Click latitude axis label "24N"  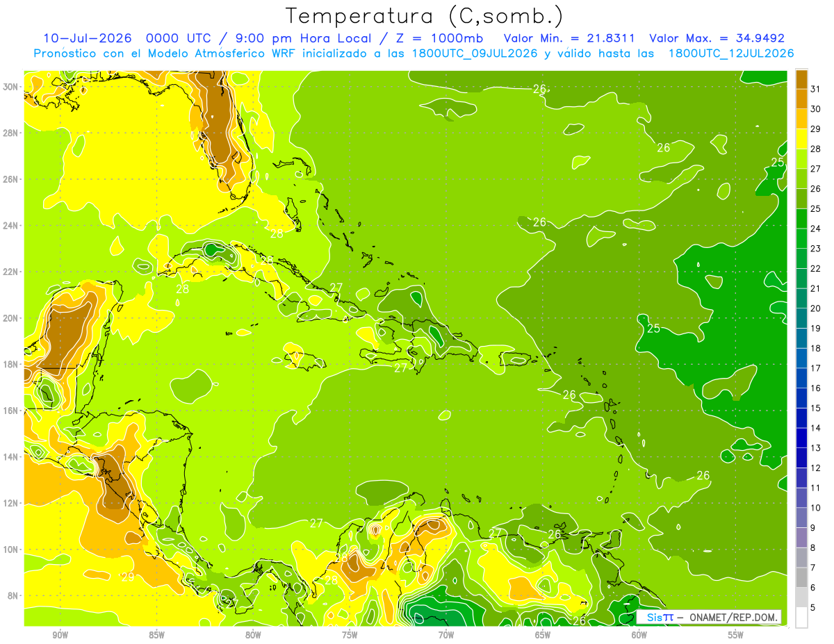[10, 225]
